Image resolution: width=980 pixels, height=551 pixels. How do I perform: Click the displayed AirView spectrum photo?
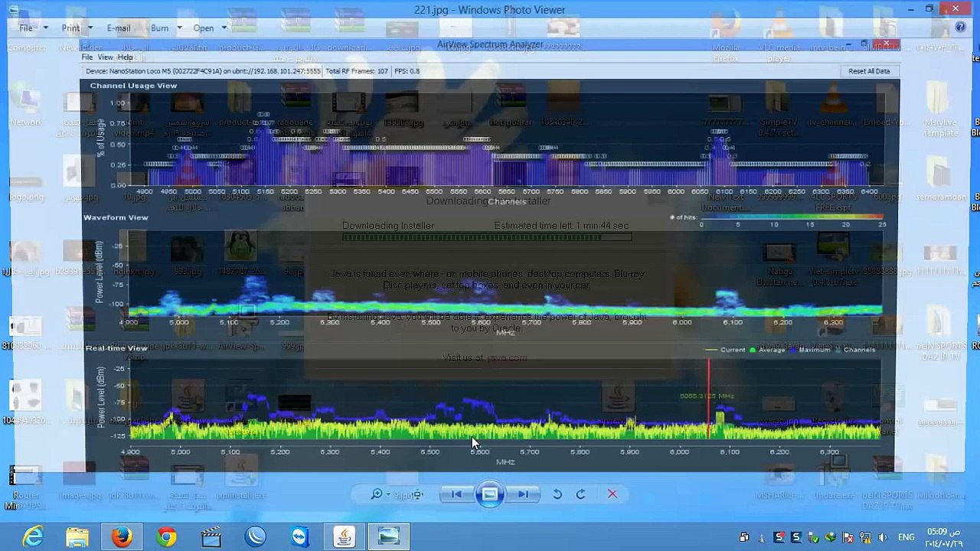coord(490,256)
